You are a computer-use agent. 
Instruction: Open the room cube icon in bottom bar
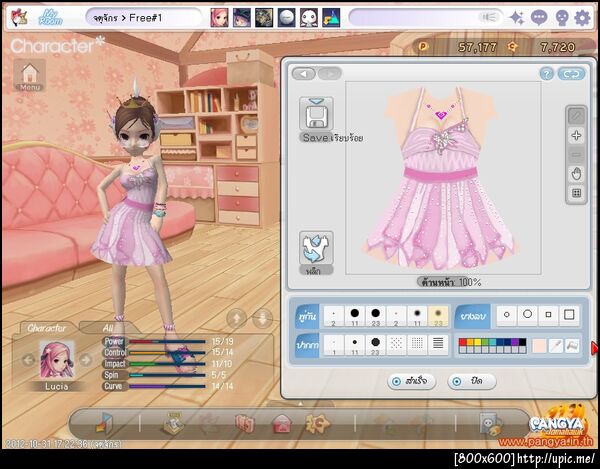[104, 423]
